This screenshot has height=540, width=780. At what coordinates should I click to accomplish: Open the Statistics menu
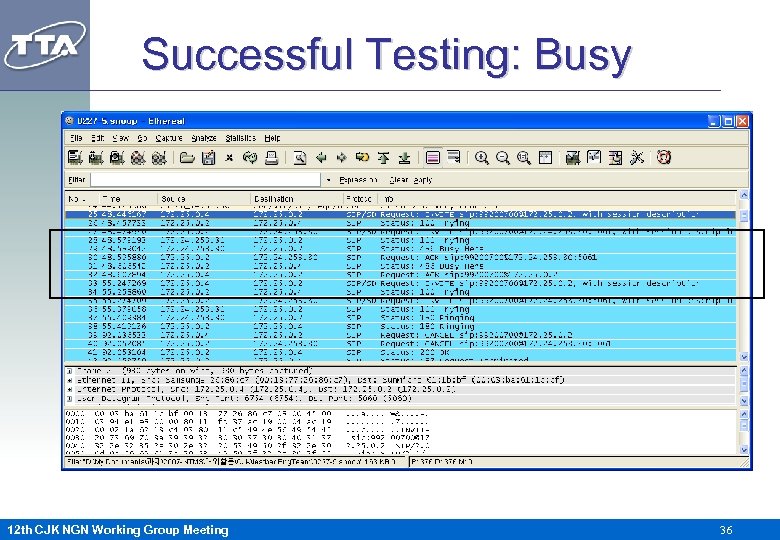(240, 138)
